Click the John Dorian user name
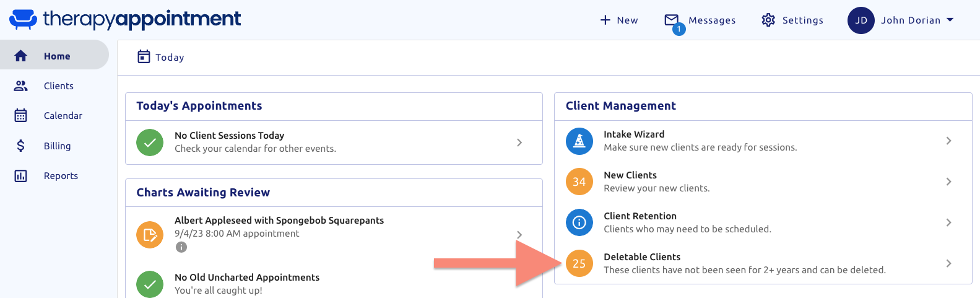 tap(911, 20)
